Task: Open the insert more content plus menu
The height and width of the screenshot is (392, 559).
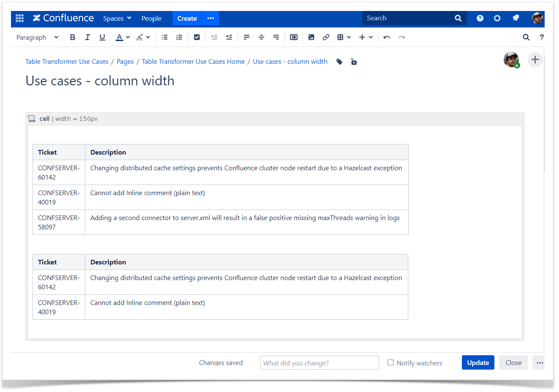Action: [x=366, y=37]
